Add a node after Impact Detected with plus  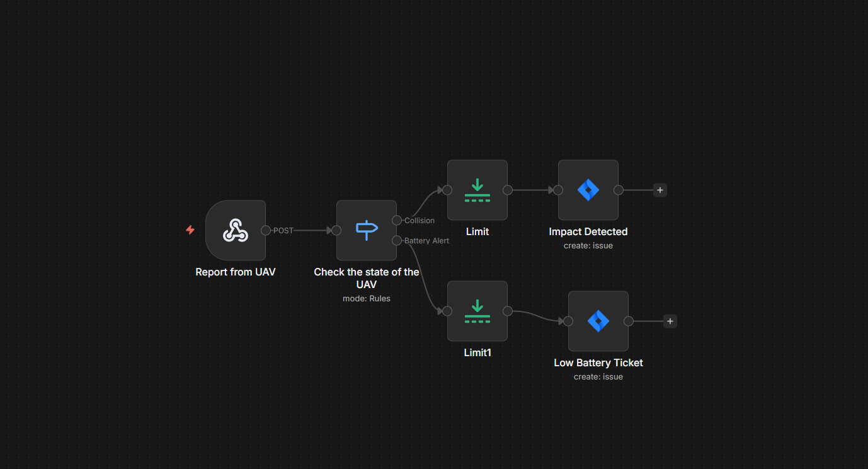tap(660, 190)
